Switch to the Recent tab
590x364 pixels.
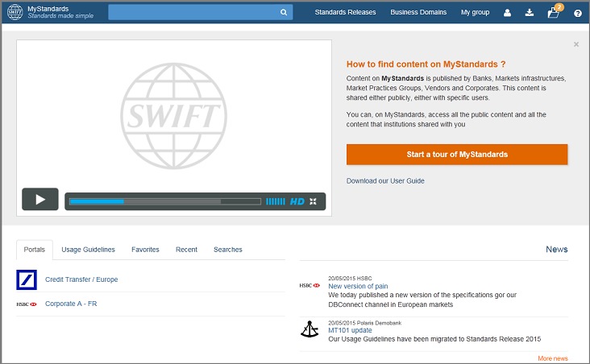point(187,250)
